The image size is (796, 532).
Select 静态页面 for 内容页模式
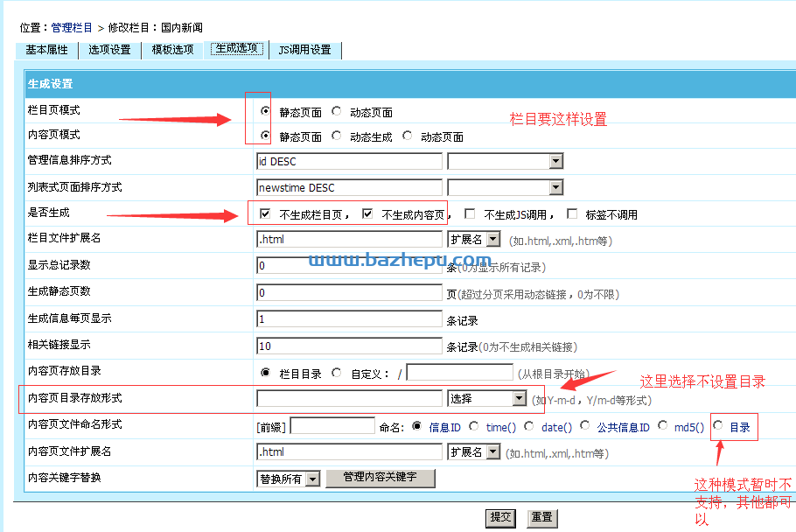(x=265, y=136)
